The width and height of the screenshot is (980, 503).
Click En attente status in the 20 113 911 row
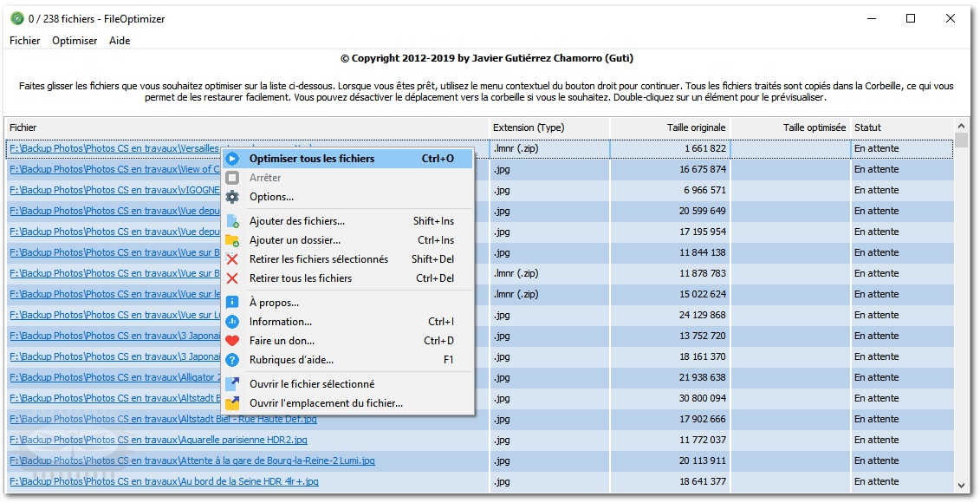[903, 461]
